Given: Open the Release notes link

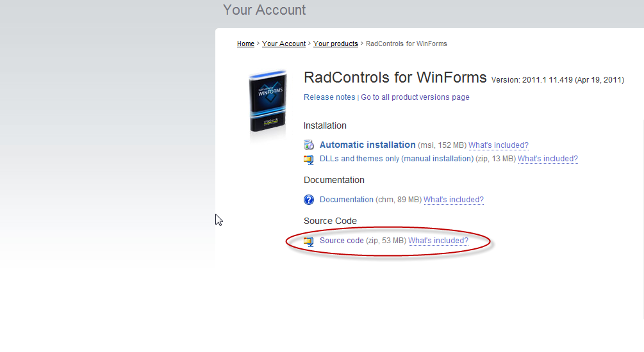Looking at the screenshot, I should 329,97.
